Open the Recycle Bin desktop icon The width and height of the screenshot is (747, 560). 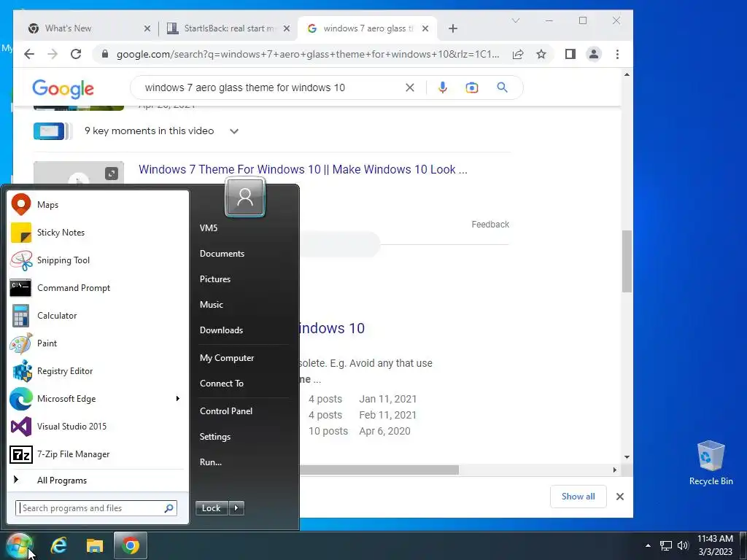click(x=711, y=462)
